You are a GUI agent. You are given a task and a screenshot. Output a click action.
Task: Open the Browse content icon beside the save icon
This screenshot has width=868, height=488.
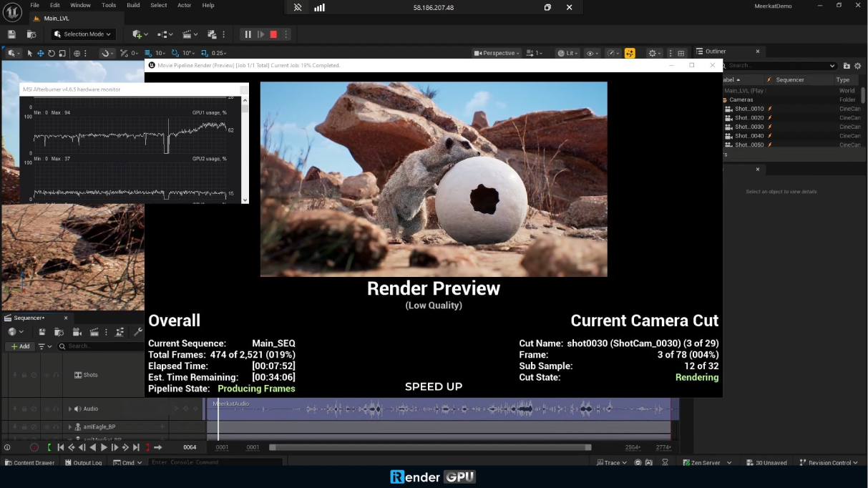(31, 34)
